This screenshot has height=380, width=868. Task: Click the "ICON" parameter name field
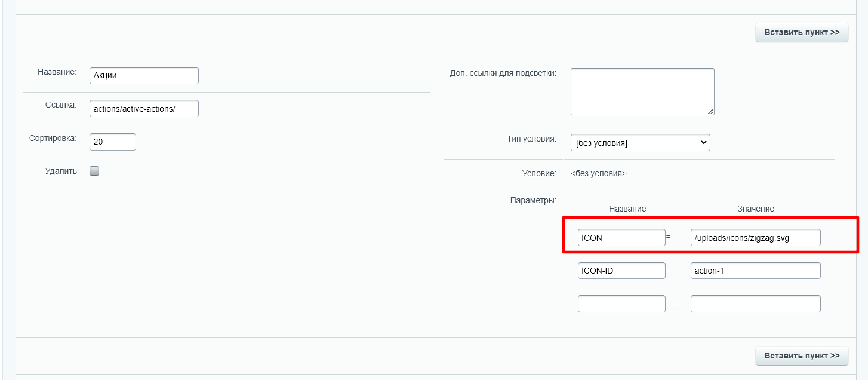click(x=621, y=238)
